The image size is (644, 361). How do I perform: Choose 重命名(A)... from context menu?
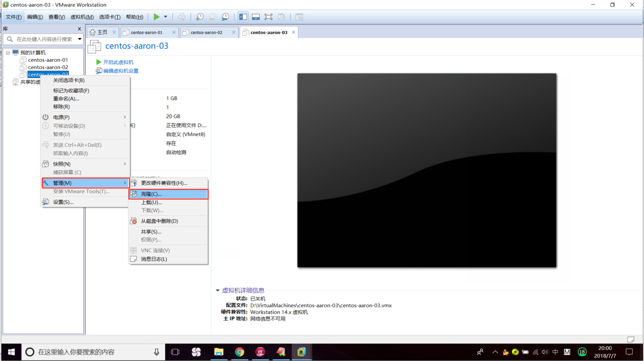[x=85, y=99]
